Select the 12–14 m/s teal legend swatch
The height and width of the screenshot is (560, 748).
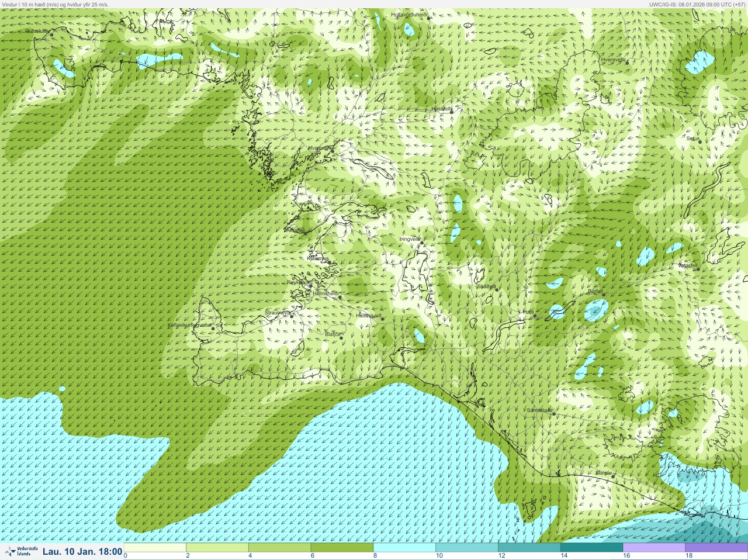pos(529,548)
